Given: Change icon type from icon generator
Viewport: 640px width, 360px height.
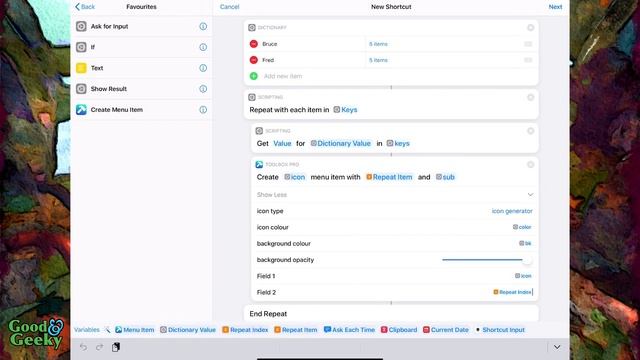Looking at the screenshot, I should point(512,211).
